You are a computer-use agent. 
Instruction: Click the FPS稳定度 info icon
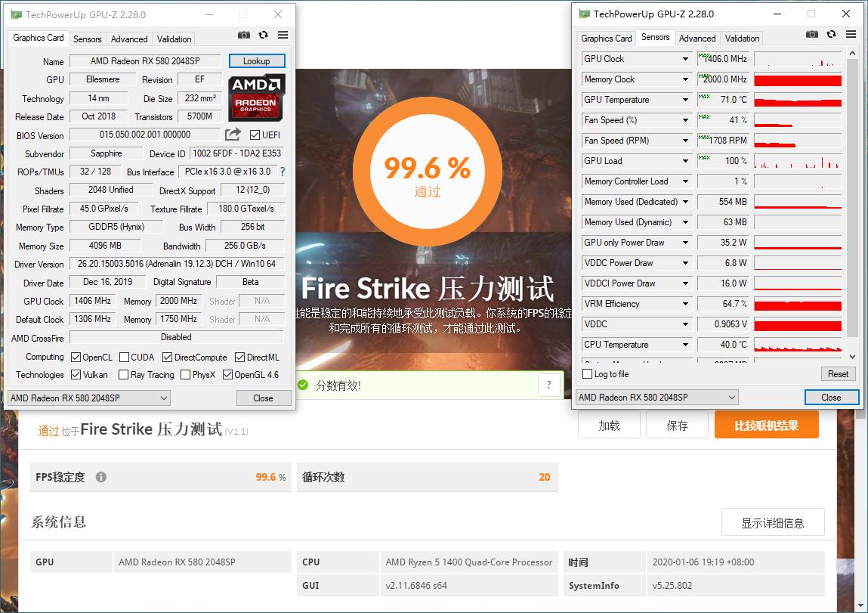pos(100,477)
